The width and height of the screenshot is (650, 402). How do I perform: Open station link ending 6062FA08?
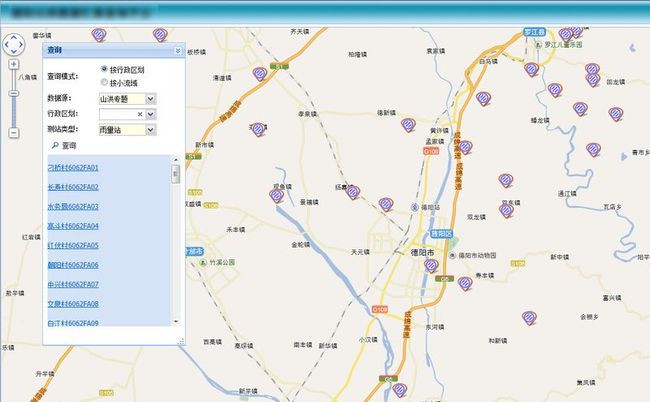[x=73, y=304]
